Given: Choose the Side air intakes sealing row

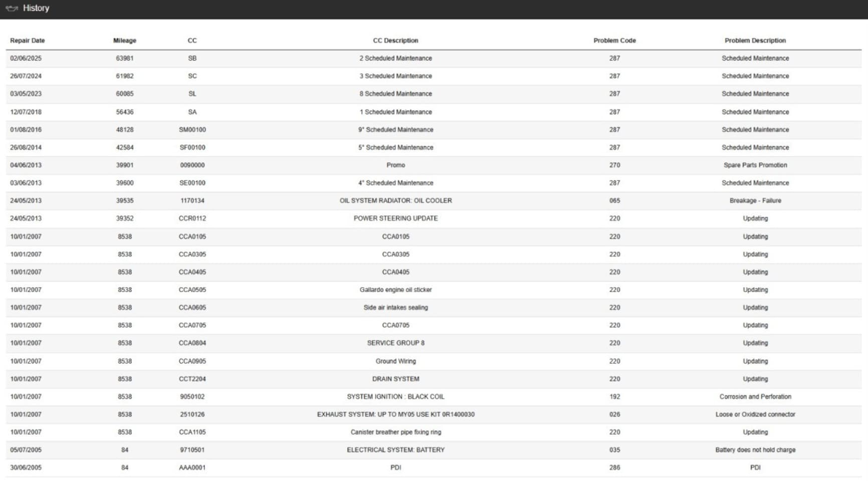Looking at the screenshot, I should click(395, 308).
